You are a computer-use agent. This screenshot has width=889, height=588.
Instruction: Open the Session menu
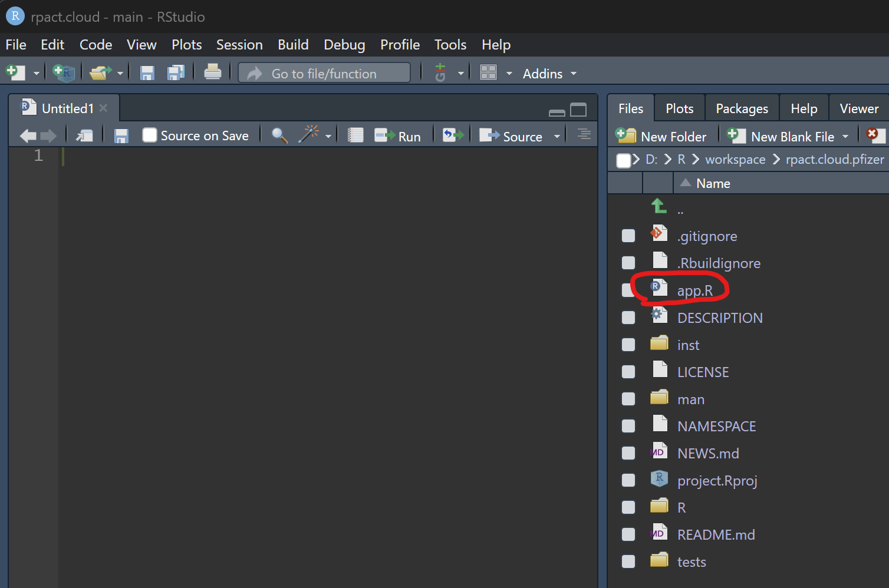tap(239, 44)
